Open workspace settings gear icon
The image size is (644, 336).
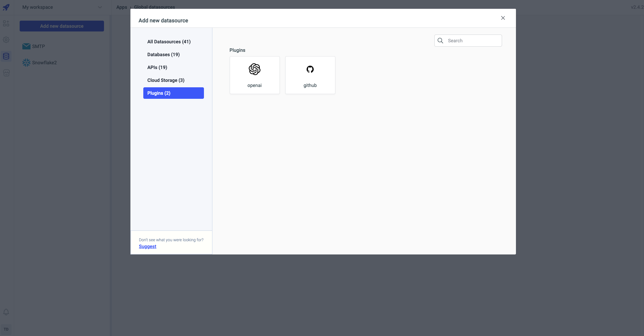point(6,40)
